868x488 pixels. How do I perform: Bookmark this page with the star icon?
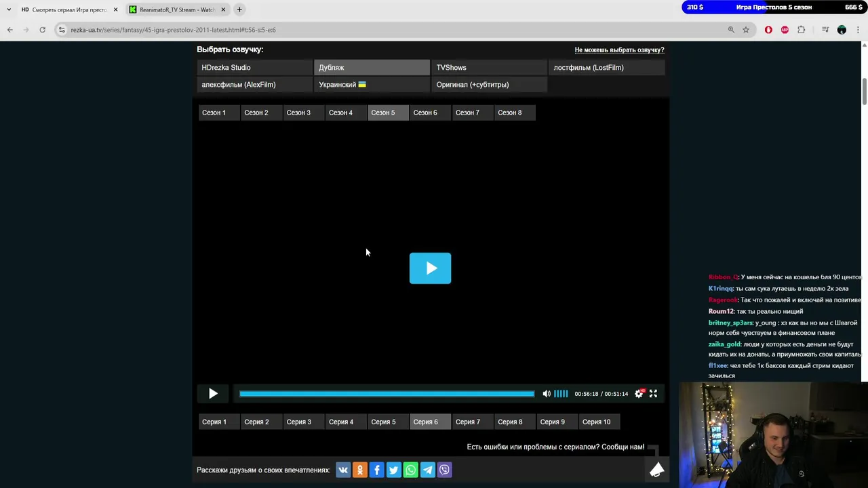(x=746, y=30)
